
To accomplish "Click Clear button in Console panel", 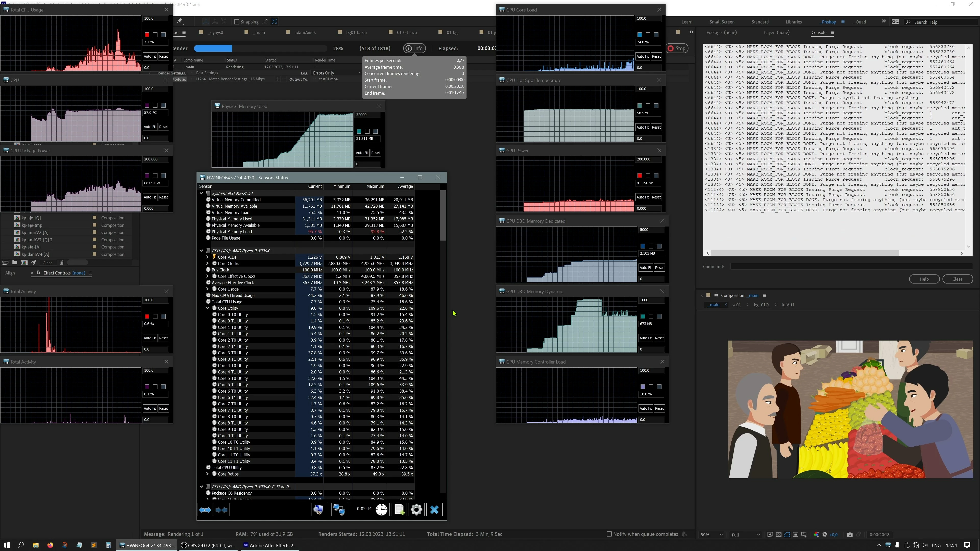I will point(957,279).
